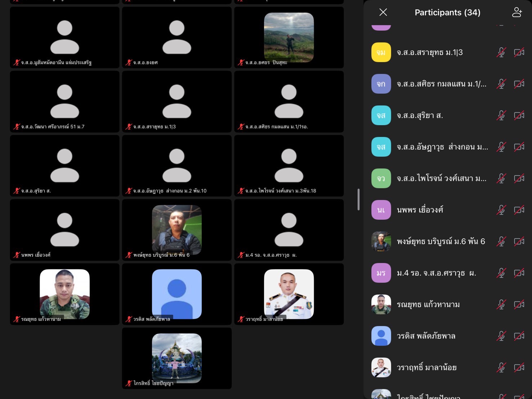Close the Participants panel

point(383,13)
